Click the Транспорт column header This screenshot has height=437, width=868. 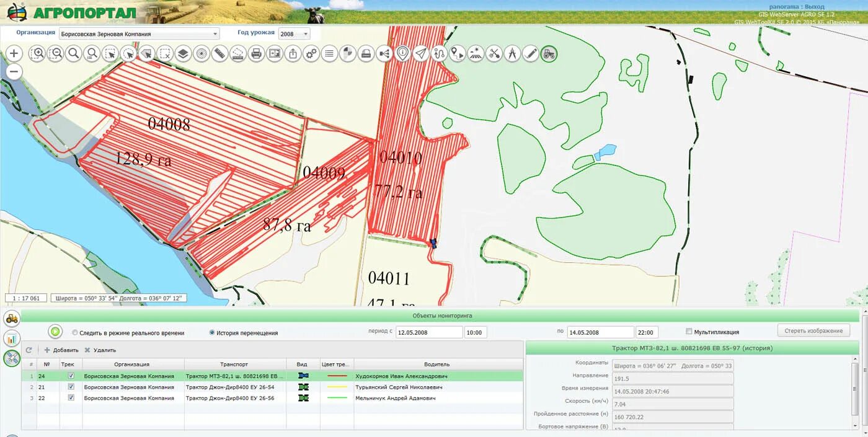coord(235,364)
